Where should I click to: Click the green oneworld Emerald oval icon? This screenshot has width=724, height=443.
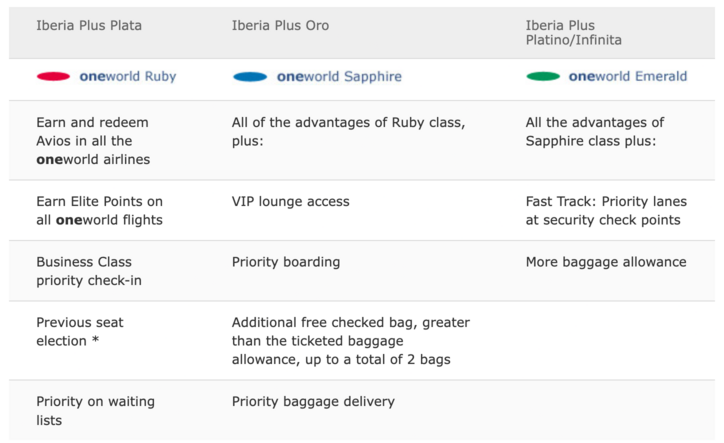(543, 76)
